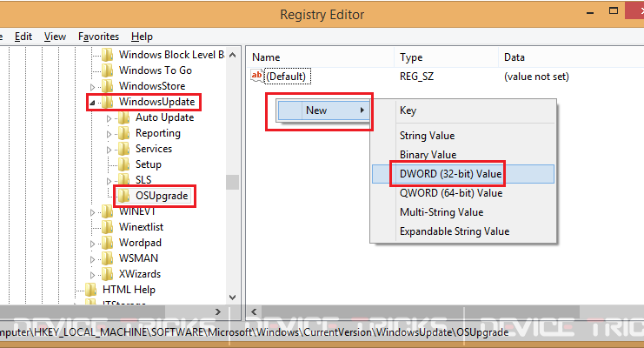644x348 pixels.
Task: Open the Favorites menu
Action: [98, 37]
